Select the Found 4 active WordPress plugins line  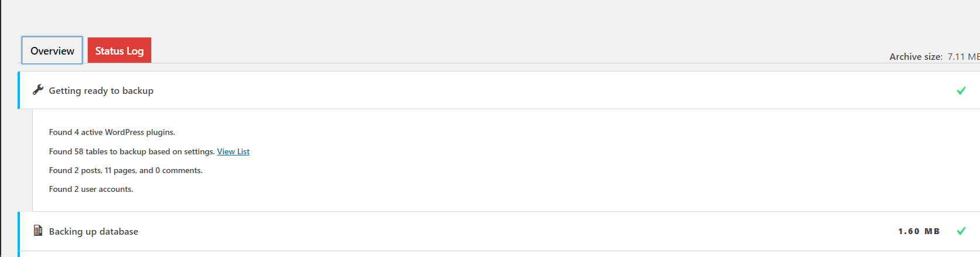[112, 133]
